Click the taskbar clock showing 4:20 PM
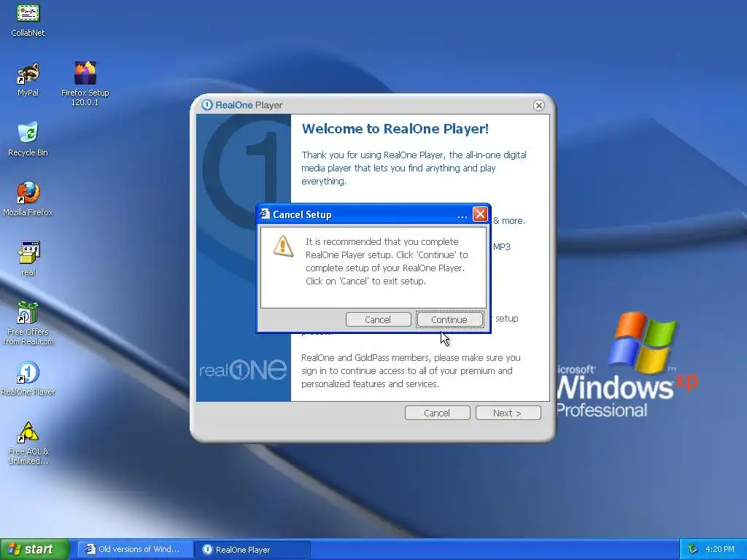Image resolution: width=747 pixels, height=560 pixels. pos(719,549)
